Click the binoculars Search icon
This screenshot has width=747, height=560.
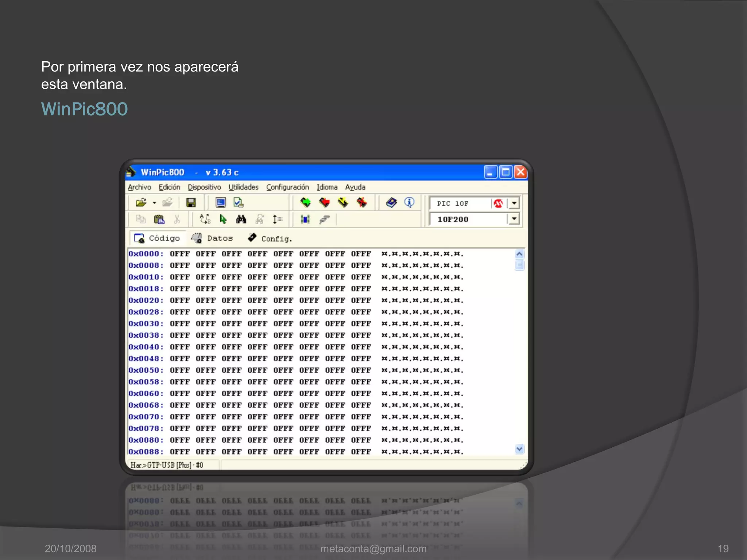[x=241, y=219]
